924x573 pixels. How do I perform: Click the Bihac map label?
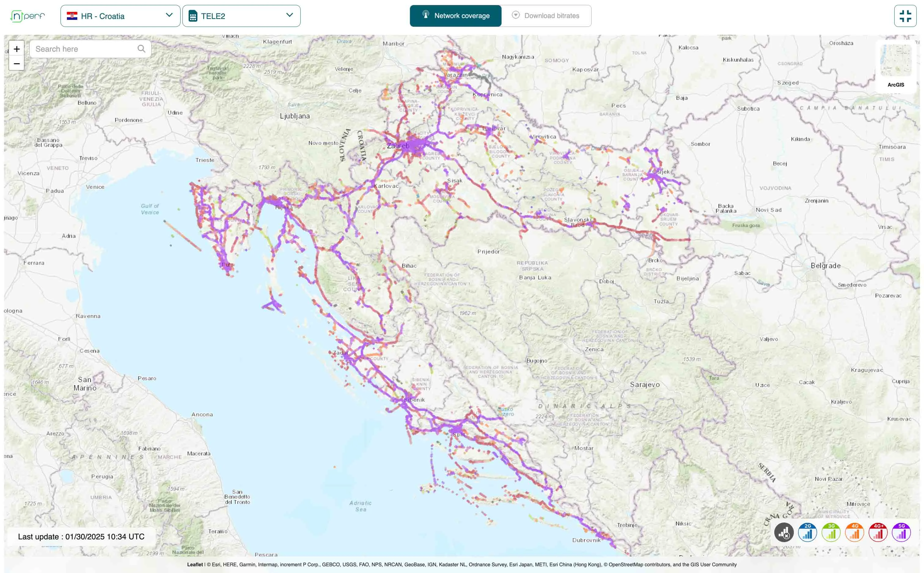pyautogui.click(x=409, y=266)
